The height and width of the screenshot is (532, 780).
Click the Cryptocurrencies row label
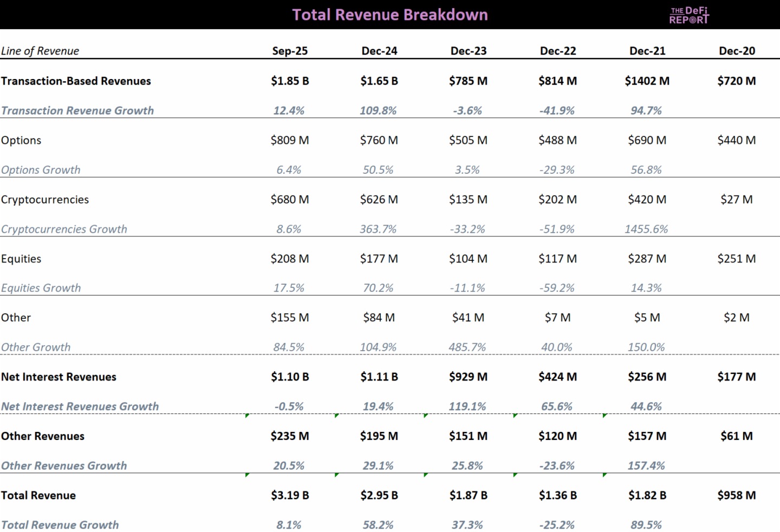coord(45,199)
